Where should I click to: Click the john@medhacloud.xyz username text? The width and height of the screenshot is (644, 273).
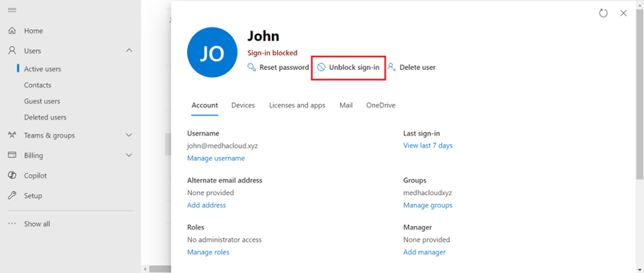coord(223,145)
